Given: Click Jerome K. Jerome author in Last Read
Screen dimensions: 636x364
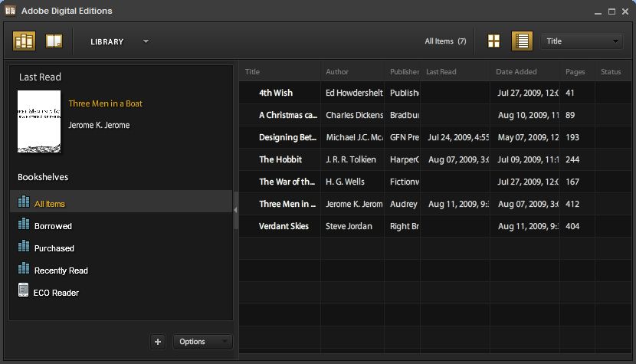Looking at the screenshot, I should [x=99, y=125].
